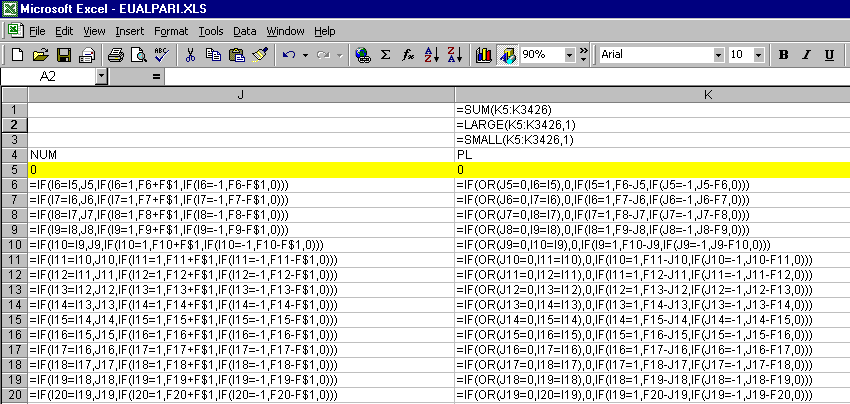Click the yellow cell in column J row 5
Image resolution: width=850 pixels, height=404 pixels.
[240, 170]
